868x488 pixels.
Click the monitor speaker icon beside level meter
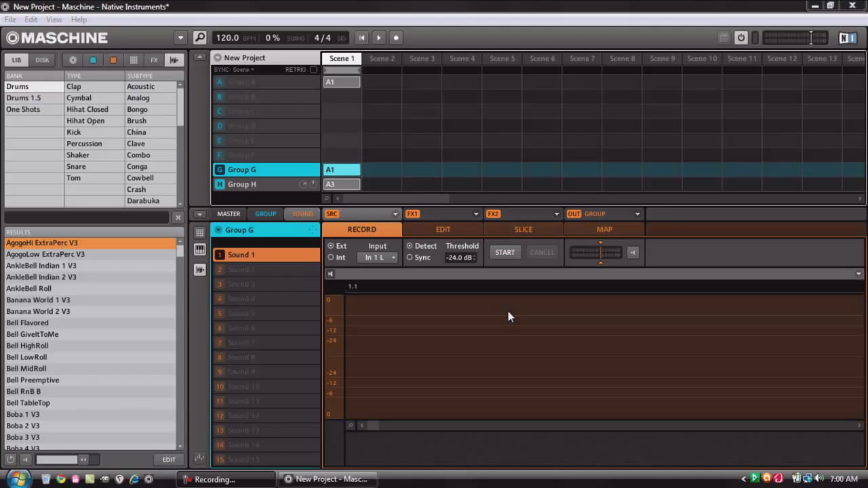pyautogui.click(x=632, y=253)
